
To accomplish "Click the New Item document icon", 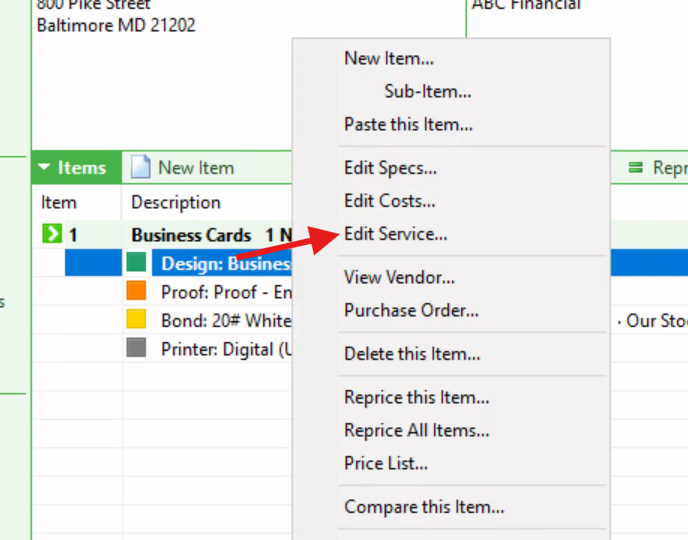I will tap(140, 167).
